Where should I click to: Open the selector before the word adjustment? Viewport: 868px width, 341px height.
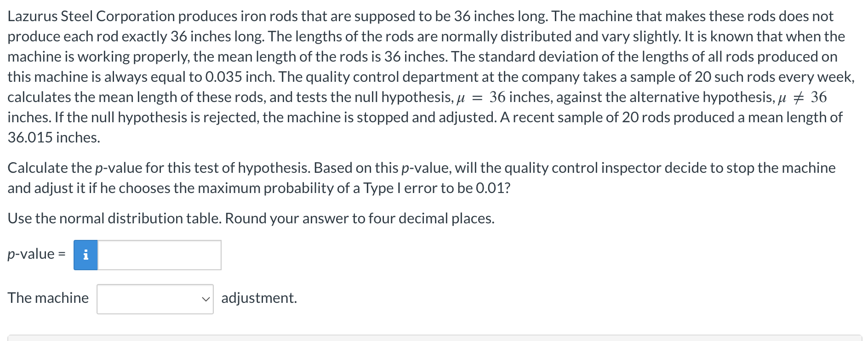(155, 299)
